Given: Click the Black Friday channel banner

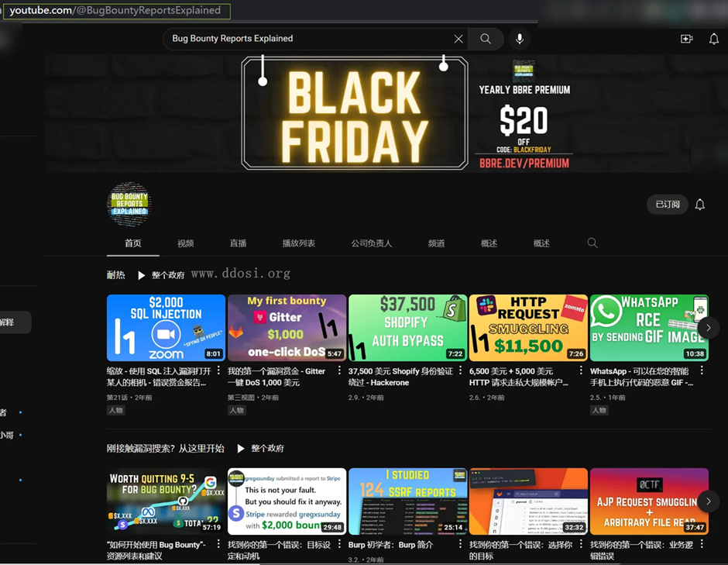Looking at the screenshot, I should pos(386,114).
